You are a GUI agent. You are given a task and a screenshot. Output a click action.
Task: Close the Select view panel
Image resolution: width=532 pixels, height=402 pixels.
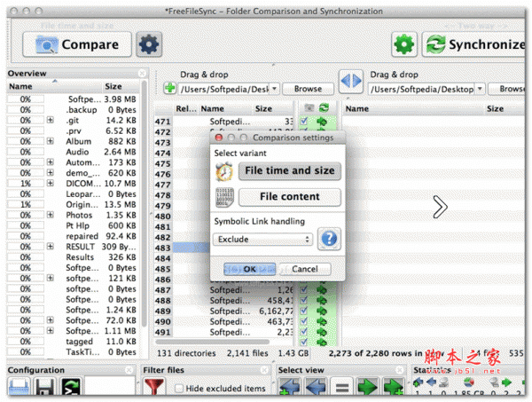(400, 370)
